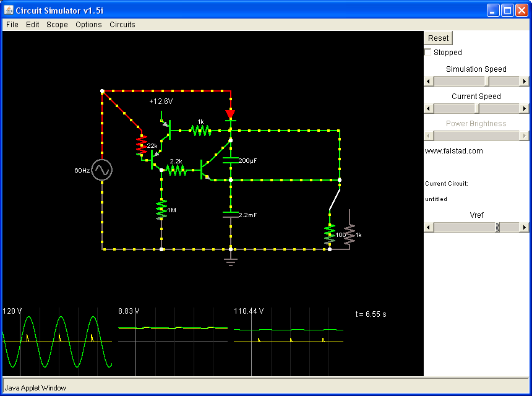
Task: Close the Circuit Simulator window
Action: click(x=521, y=11)
